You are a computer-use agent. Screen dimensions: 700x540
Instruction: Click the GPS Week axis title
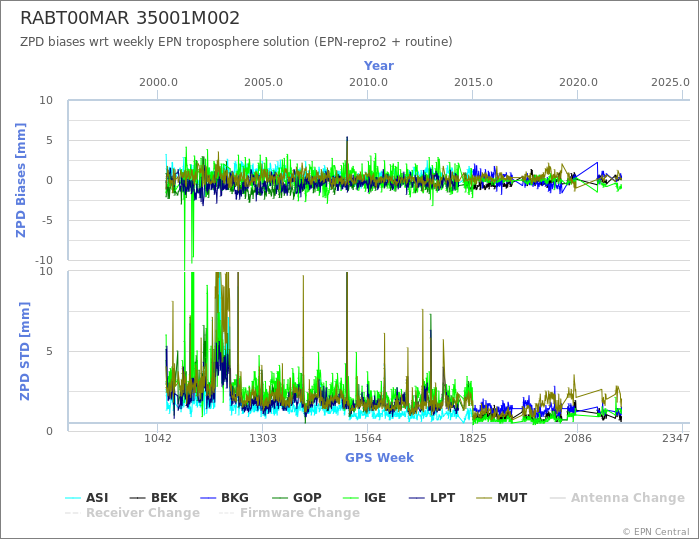click(379, 458)
